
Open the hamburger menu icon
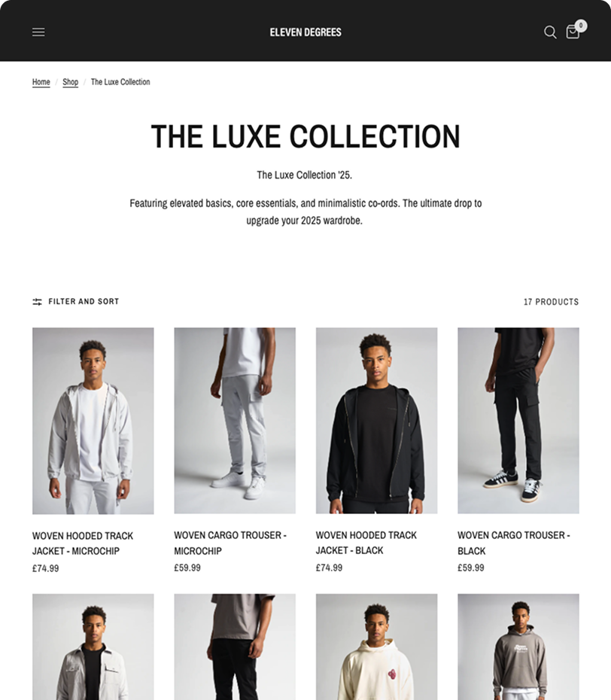38,32
